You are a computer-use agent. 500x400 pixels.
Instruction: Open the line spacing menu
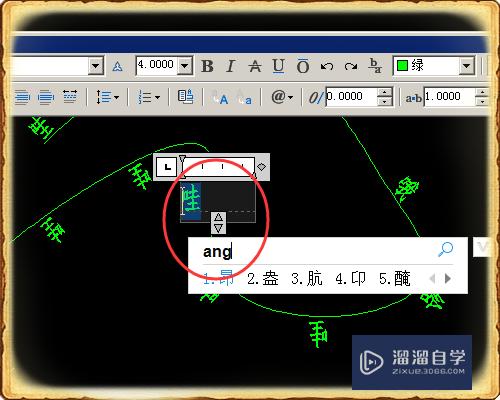pyautogui.click(x=107, y=97)
